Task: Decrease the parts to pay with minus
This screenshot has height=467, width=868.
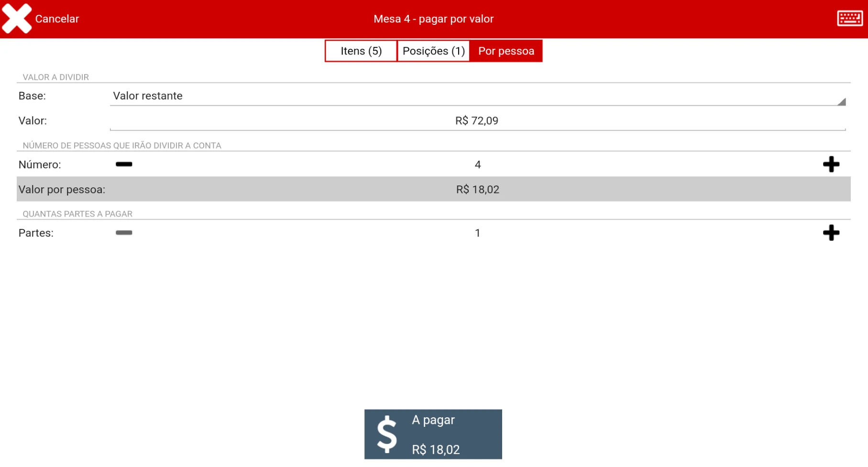Action: click(x=124, y=233)
